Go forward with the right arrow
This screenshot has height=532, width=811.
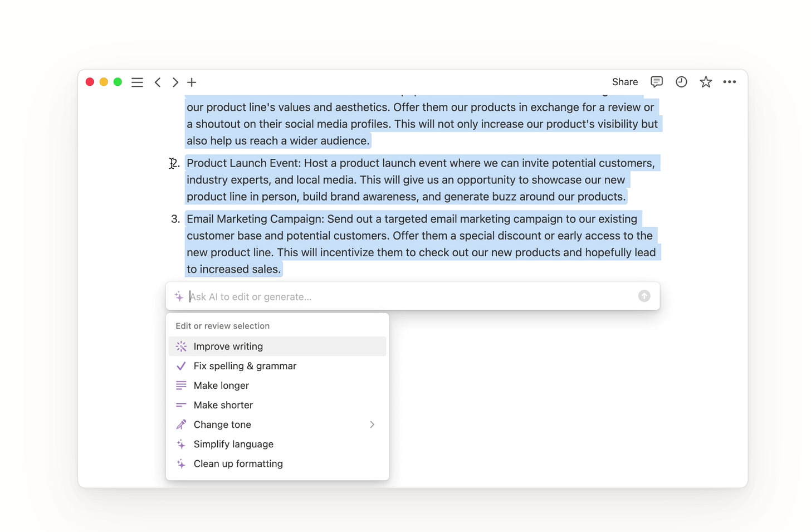point(175,82)
